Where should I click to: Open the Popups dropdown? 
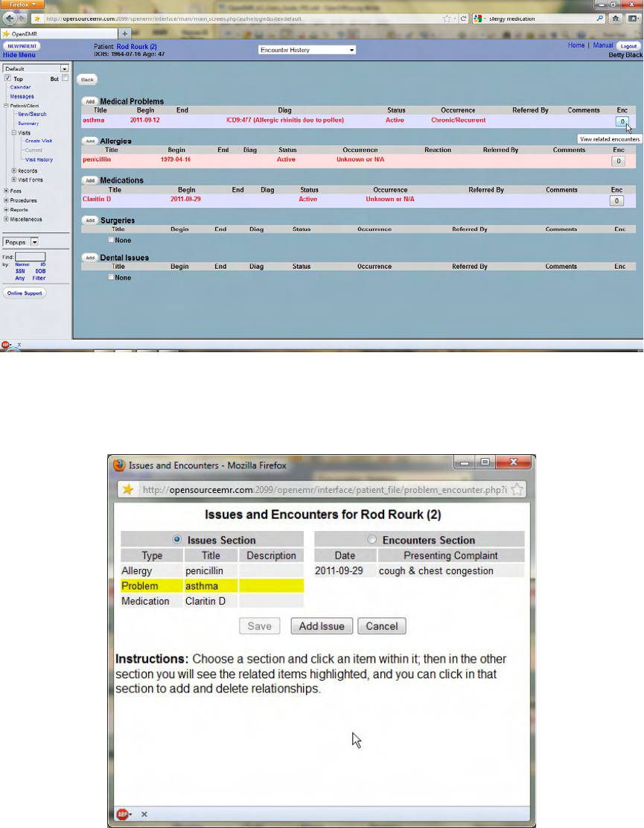21,242
